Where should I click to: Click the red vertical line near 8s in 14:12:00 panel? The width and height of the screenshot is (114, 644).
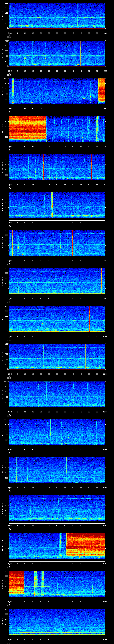tap(21, 432)
